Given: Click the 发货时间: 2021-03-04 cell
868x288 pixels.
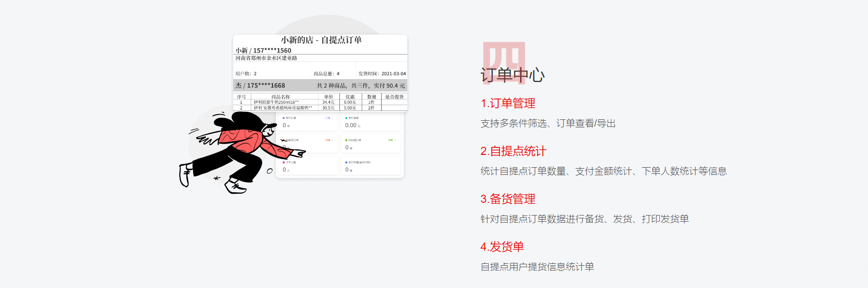Looking at the screenshot, I should pyautogui.click(x=382, y=74).
